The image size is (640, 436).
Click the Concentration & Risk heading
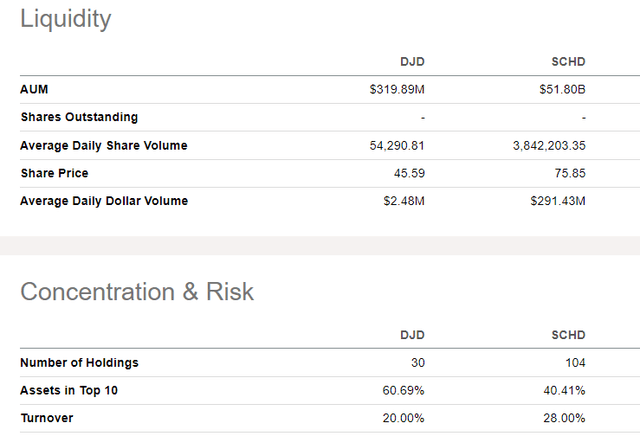point(137,292)
